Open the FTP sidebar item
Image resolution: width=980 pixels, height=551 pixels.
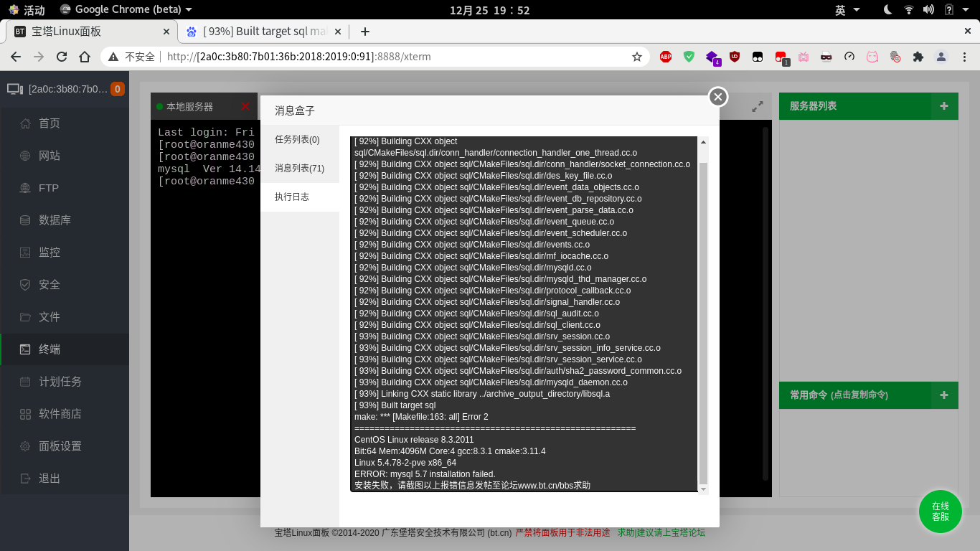coord(65,188)
